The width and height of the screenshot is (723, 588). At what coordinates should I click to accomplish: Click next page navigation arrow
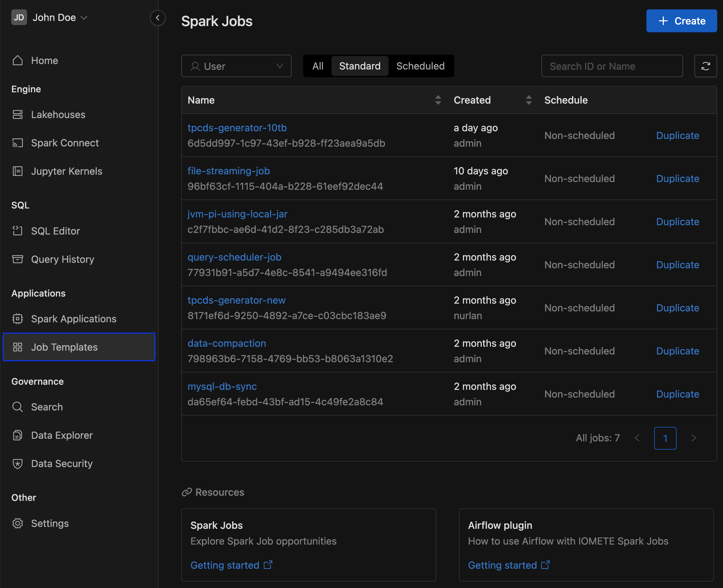[x=694, y=438]
